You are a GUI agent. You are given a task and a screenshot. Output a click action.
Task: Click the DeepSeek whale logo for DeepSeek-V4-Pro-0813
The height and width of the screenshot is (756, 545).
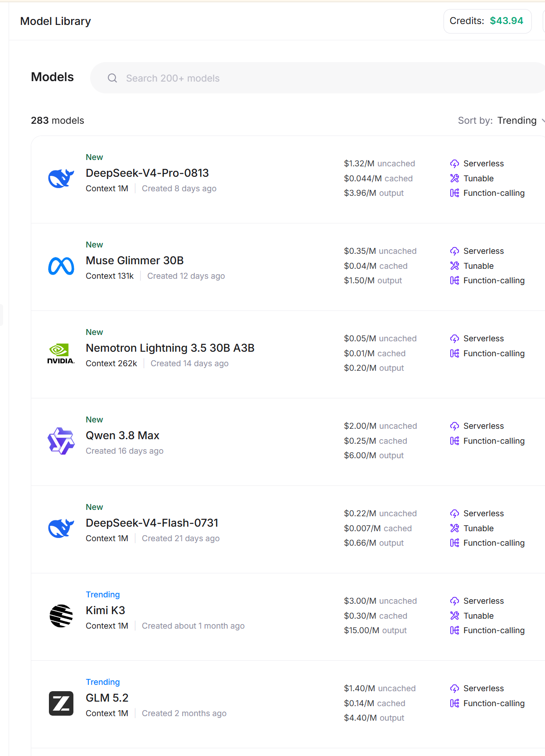tap(61, 179)
